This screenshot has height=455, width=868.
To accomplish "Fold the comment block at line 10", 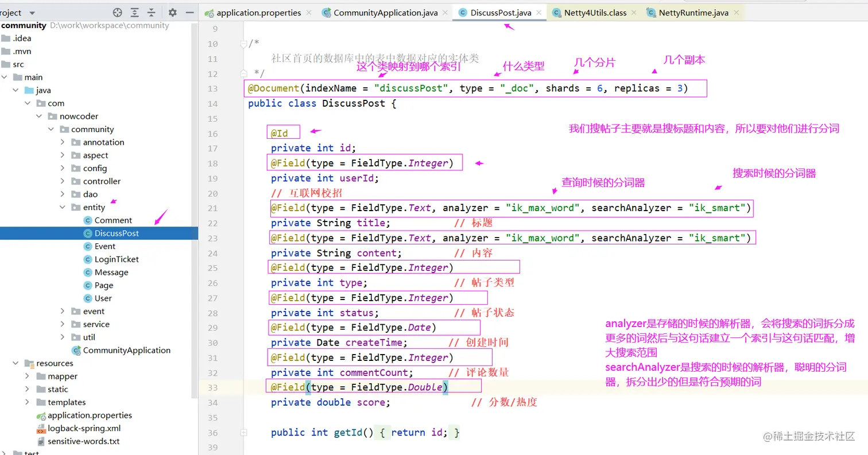I will [x=244, y=44].
